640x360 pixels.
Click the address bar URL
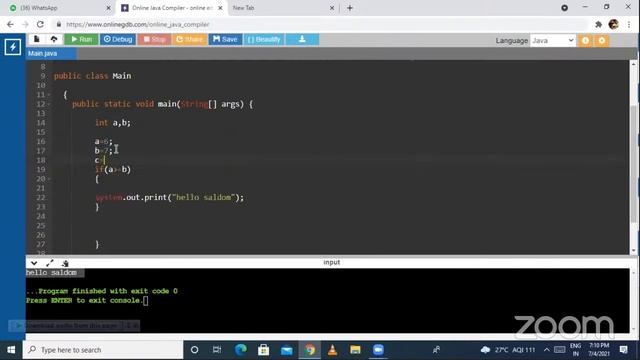click(138, 24)
